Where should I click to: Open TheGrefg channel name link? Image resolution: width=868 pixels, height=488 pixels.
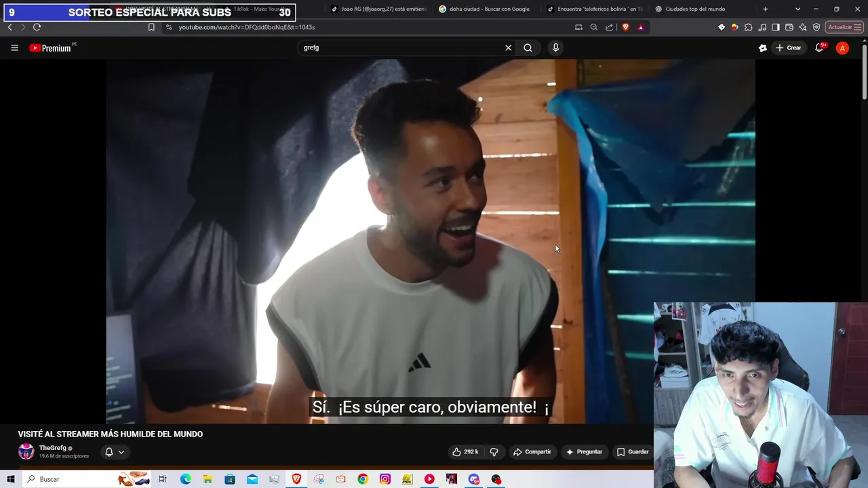[x=52, y=448]
